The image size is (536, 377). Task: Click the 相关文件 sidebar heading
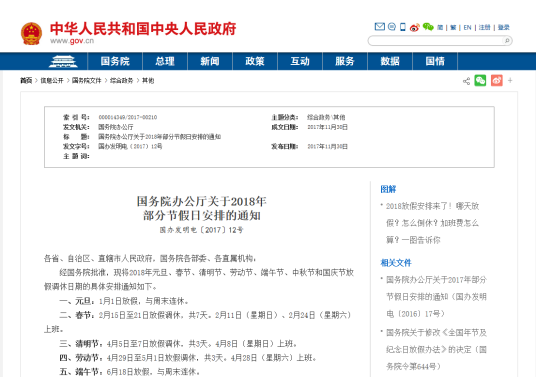point(396,263)
